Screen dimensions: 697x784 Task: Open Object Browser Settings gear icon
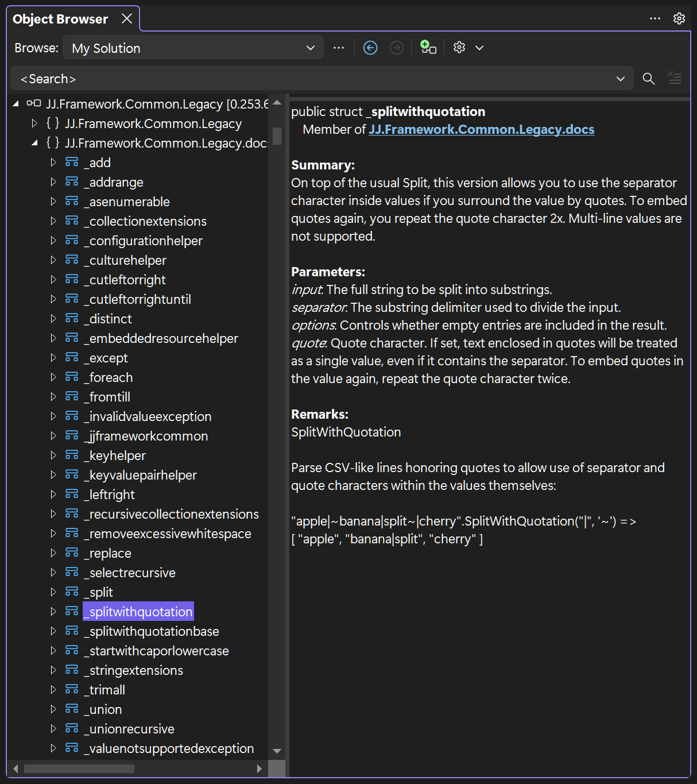click(x=459, y=48)
